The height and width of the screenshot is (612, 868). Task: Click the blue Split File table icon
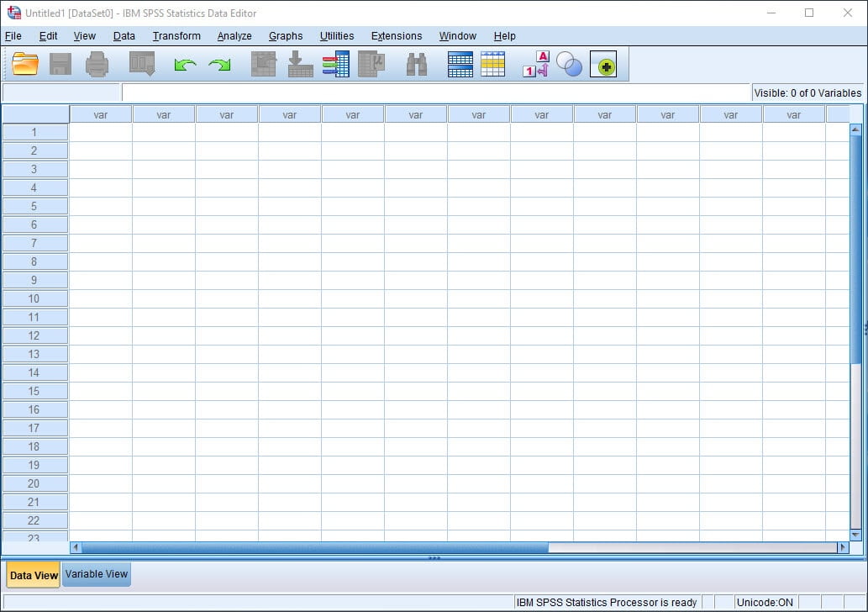[x=460, y=64]
